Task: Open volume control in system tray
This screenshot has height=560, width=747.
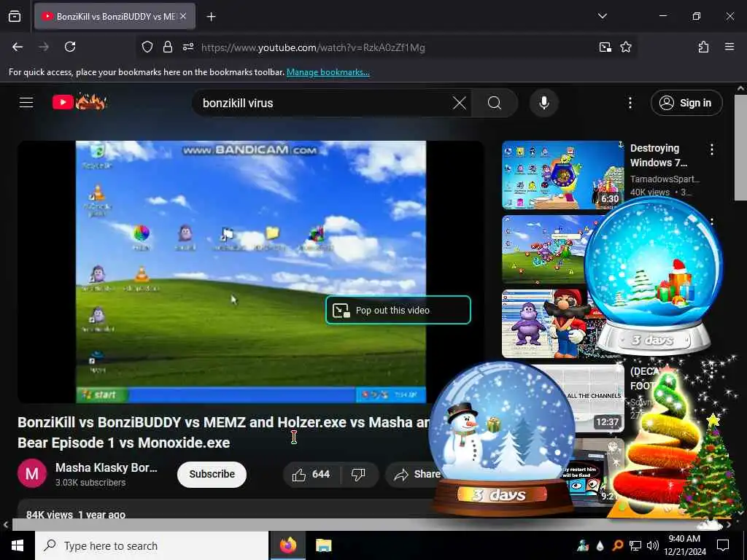Action: click(653, 545)
